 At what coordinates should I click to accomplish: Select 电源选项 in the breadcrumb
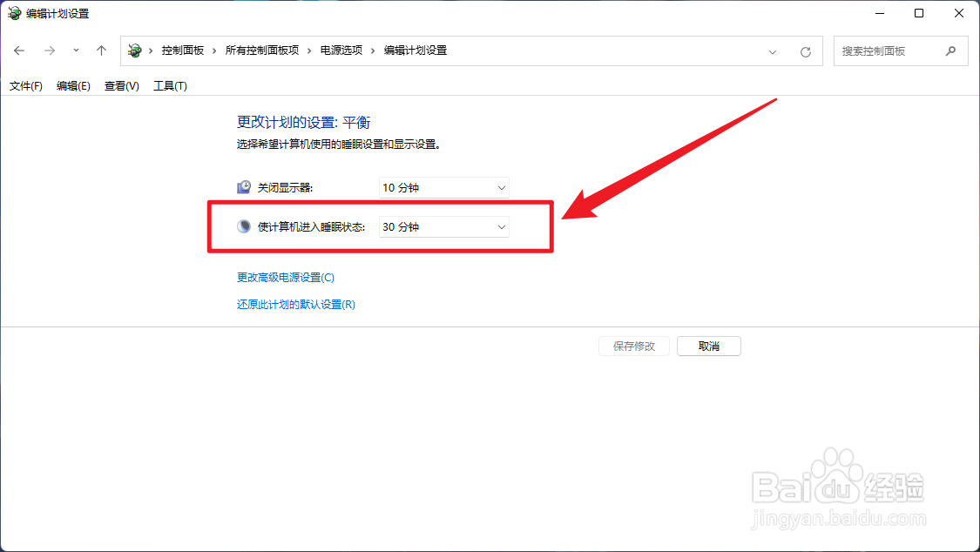341,50
